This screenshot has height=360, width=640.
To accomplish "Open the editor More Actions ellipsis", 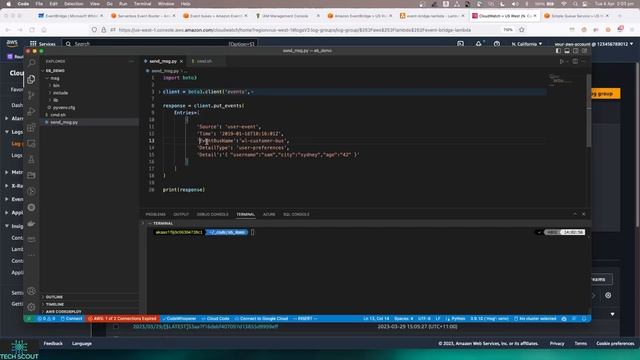I will [x=584, y=61].
